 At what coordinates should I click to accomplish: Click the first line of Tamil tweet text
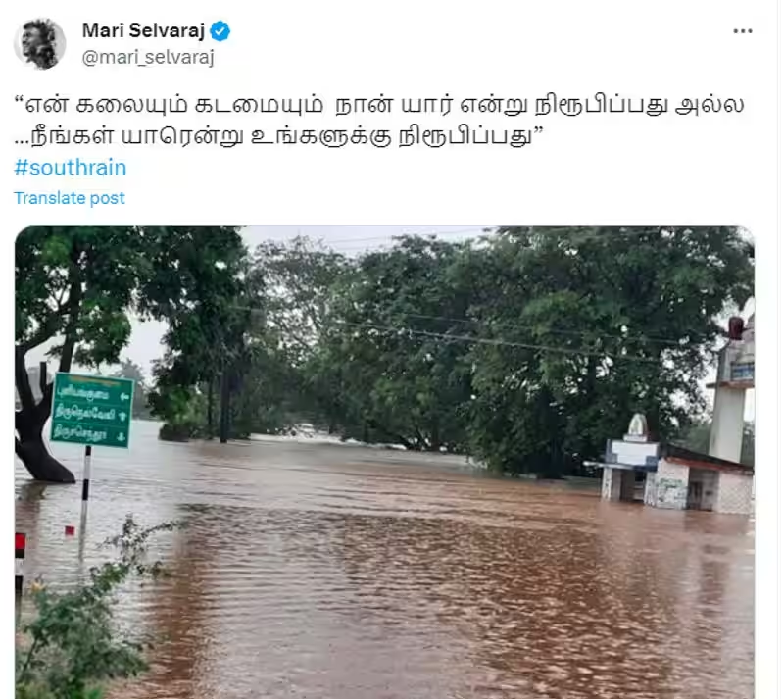380,105
